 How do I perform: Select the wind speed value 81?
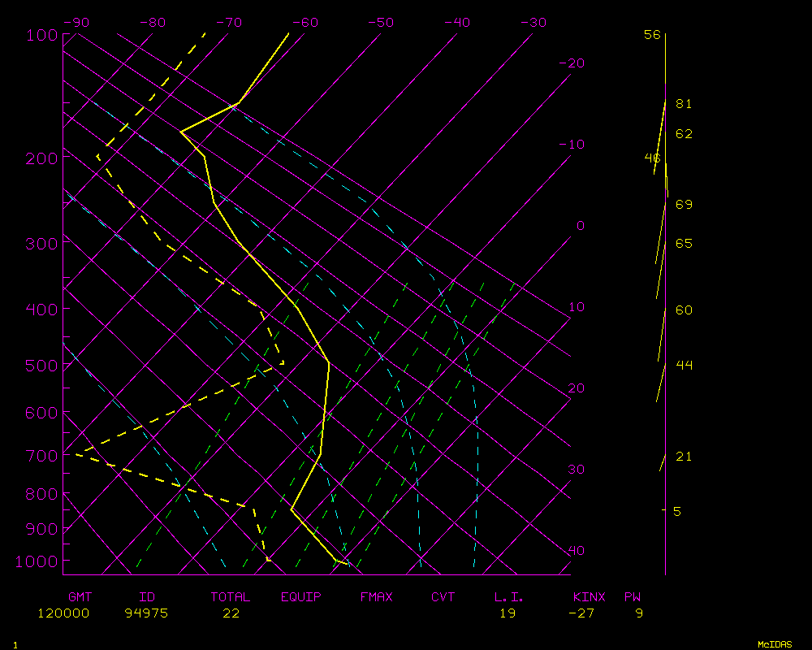pos(684,104)
